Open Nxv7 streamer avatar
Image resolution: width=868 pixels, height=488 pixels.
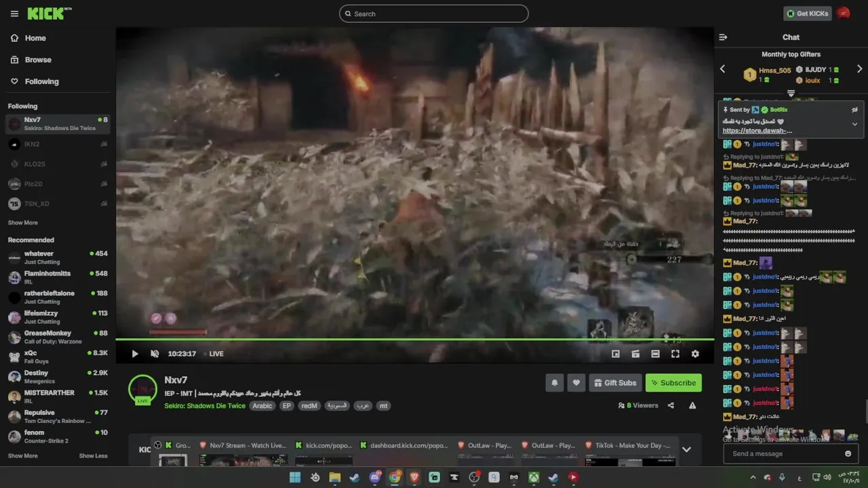[x=142, y=389]
